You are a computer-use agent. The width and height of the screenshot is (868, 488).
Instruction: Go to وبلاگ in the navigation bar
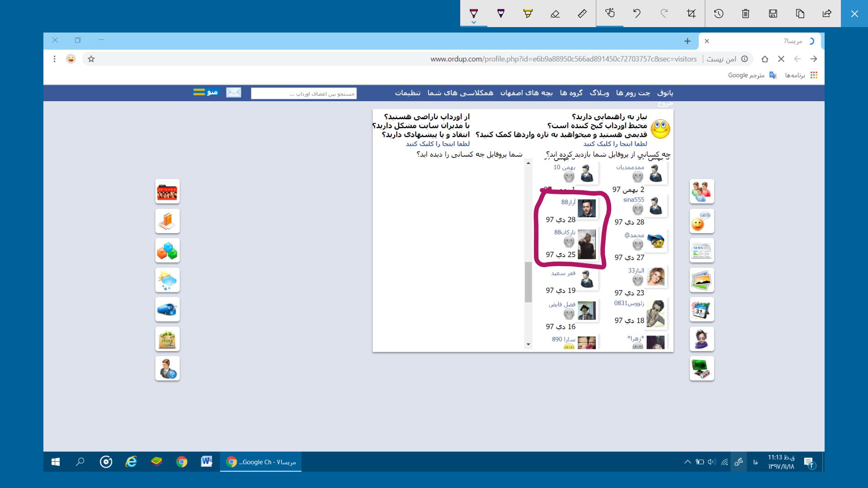point(599,93)
